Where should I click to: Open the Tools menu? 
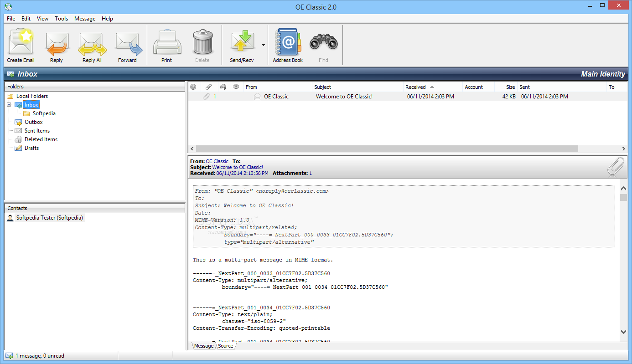tap(62, 19)
